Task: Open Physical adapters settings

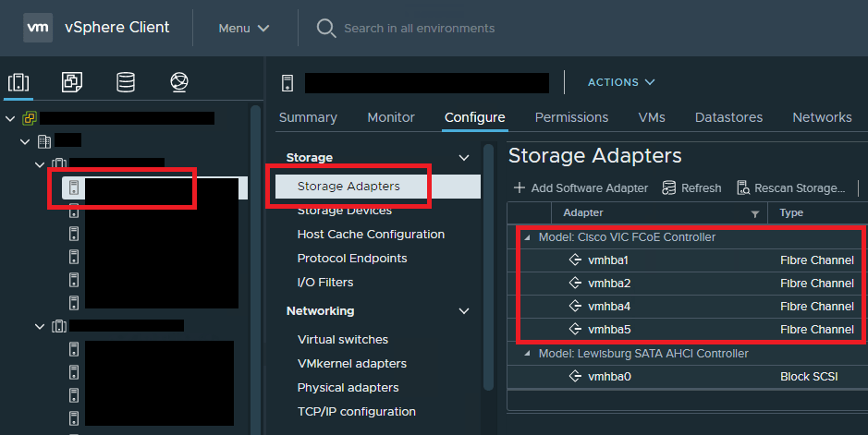Action: click(x=348, y=388)
